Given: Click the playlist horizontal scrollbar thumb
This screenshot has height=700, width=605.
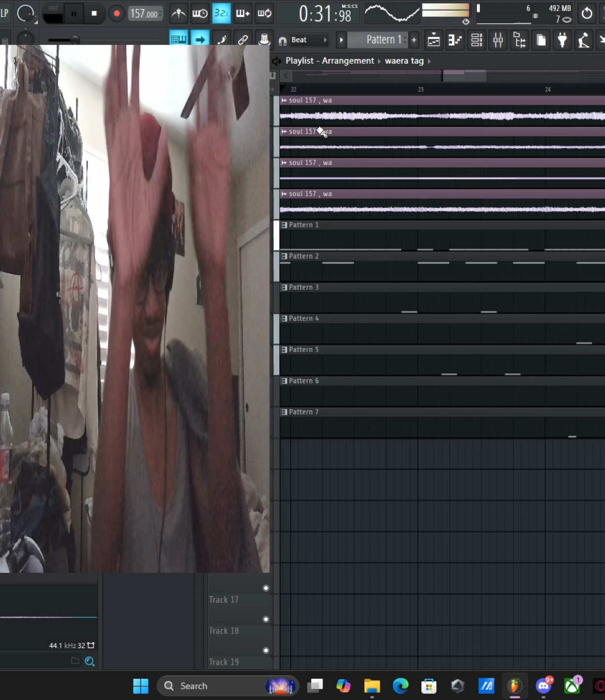Looking at the screenshot, I should click(x=464, y=76).
